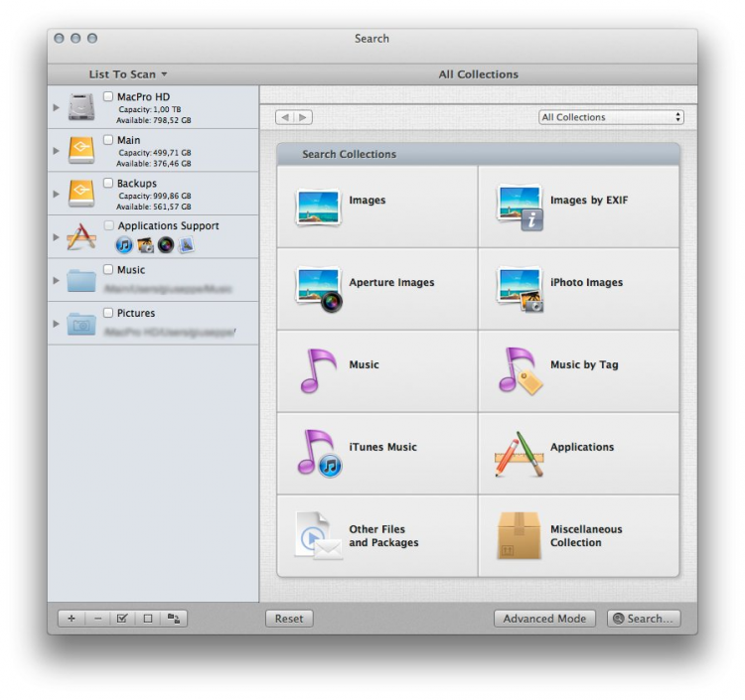Click the Images by EXIF label
This screenshot has height=700, width=745.
[589, 200]
